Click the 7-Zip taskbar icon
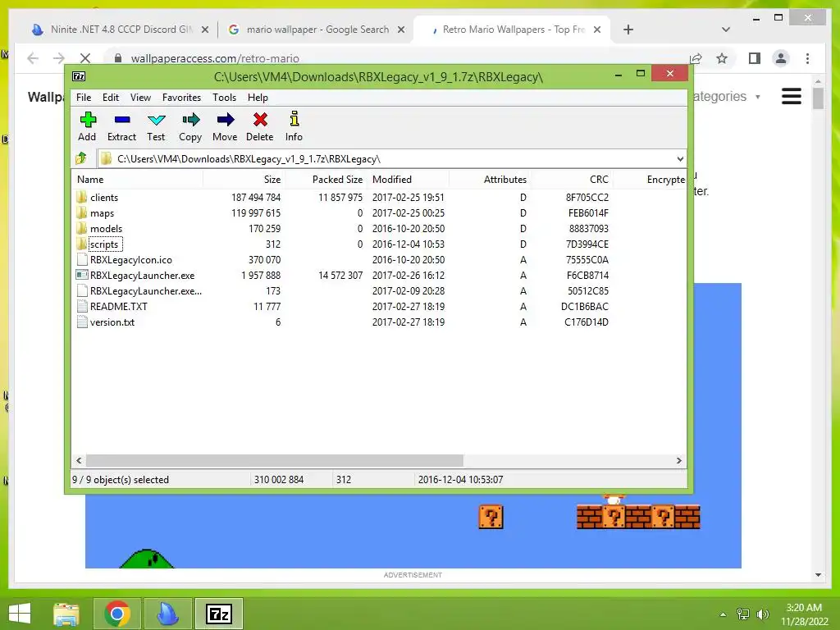This screenshot has height=630, width=840. (x=219, y=614)
